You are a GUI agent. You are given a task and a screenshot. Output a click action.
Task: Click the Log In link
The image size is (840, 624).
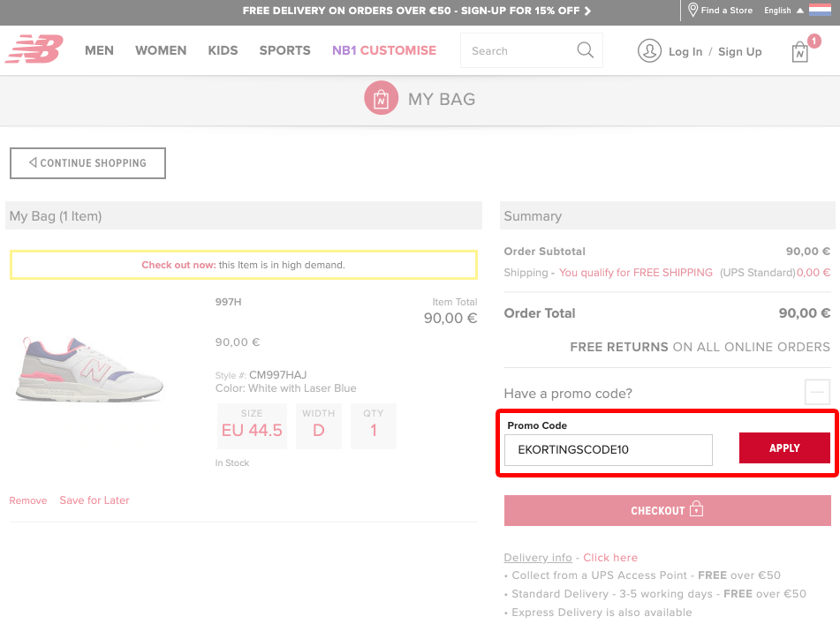(x=685, y=51)
